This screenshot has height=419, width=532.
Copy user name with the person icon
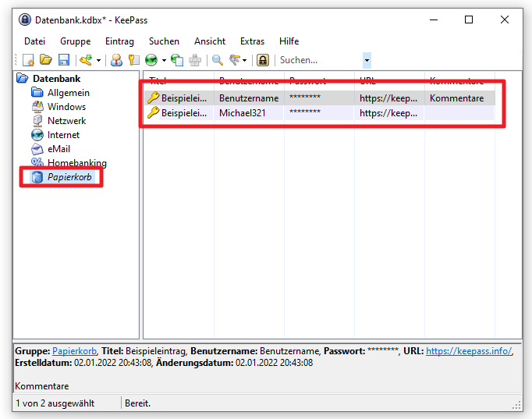pos(116,60)
